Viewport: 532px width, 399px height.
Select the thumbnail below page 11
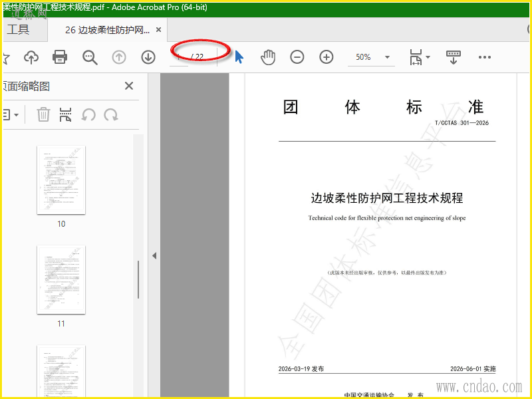tap(61, 371)
